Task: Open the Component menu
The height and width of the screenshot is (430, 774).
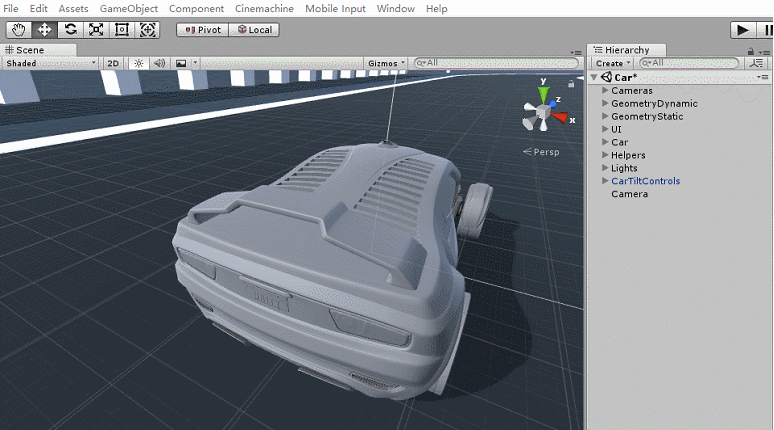Action: 196,8
